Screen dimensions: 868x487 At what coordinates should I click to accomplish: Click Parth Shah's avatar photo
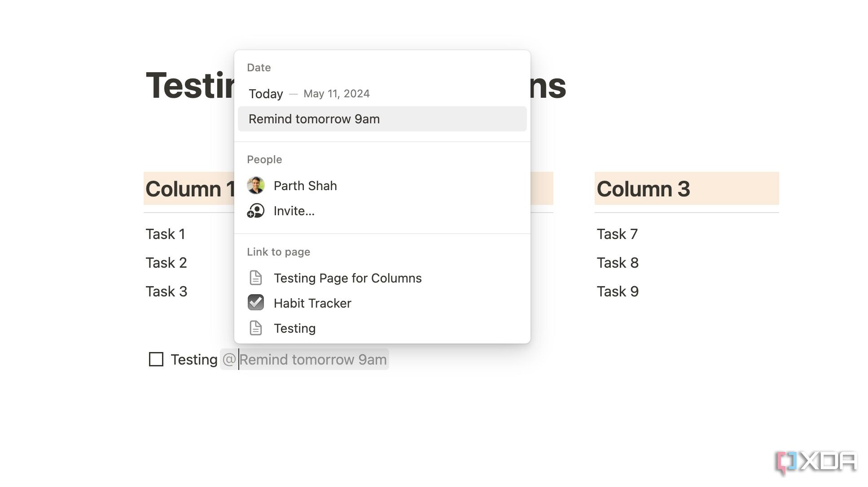[x=255, y=186]
